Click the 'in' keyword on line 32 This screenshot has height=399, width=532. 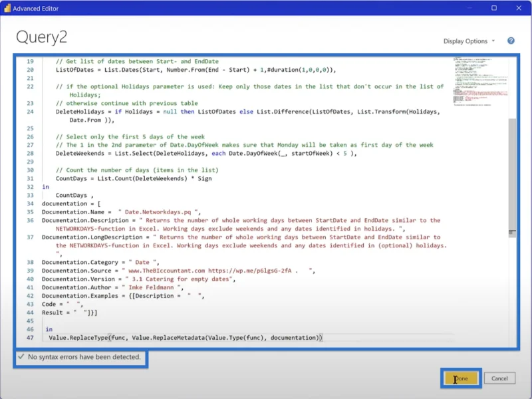coord(45,187)
